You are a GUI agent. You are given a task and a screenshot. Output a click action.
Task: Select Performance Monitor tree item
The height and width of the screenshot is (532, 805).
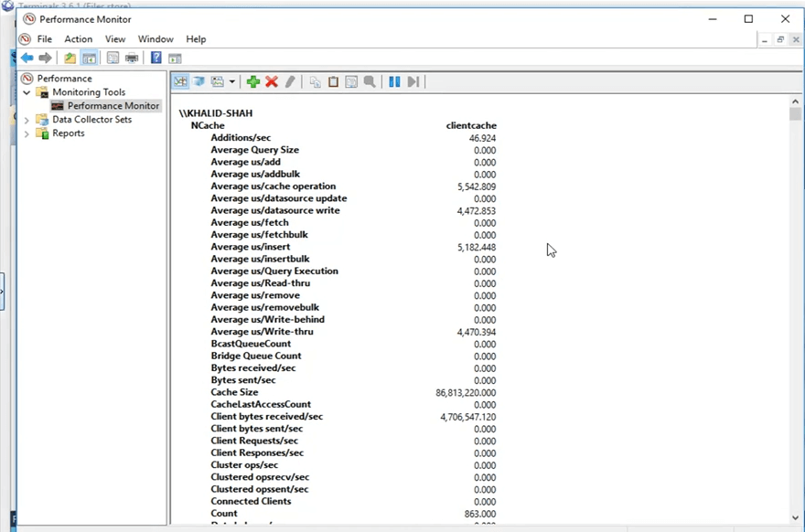(x=113, y=106)
